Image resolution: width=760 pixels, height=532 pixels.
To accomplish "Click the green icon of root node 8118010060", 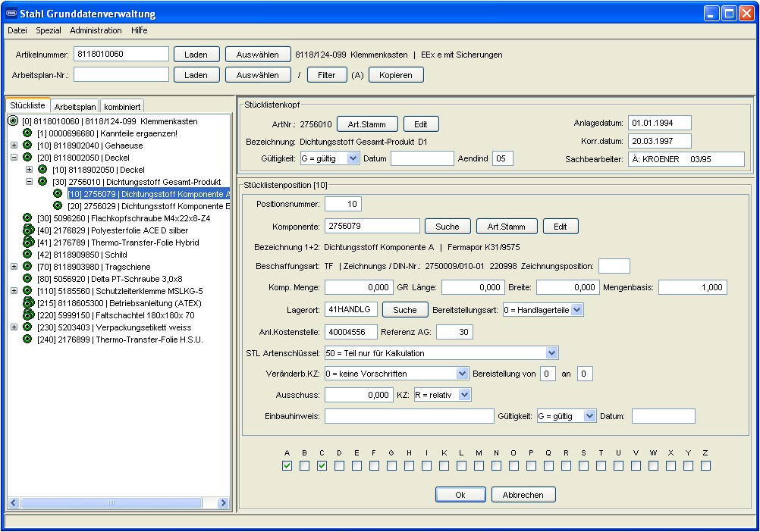I will (13, 121).
